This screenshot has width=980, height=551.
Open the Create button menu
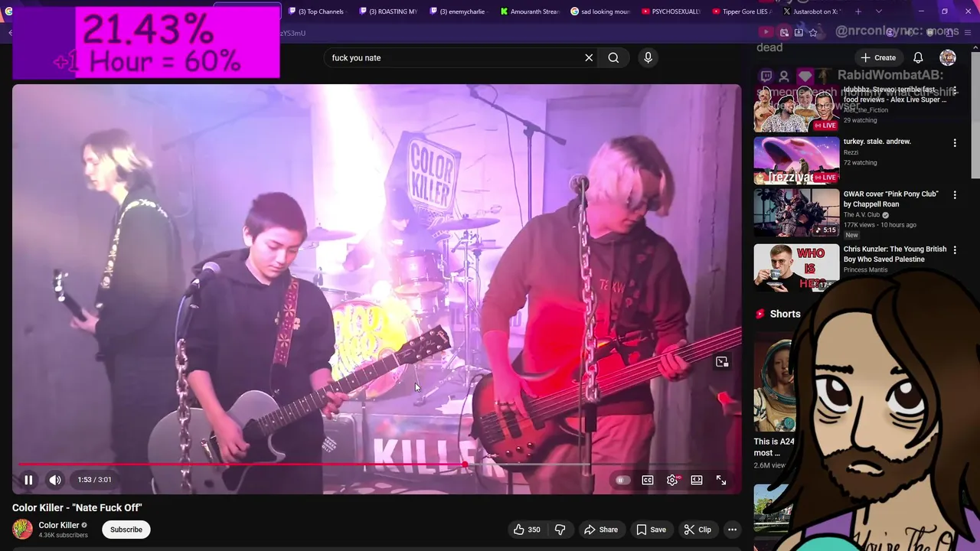tap(878, 57)
